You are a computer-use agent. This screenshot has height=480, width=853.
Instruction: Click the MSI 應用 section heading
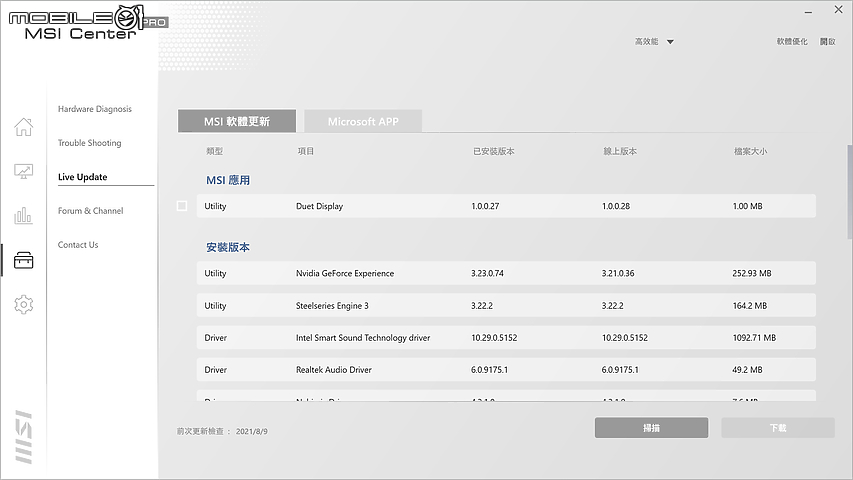[228, 180]
